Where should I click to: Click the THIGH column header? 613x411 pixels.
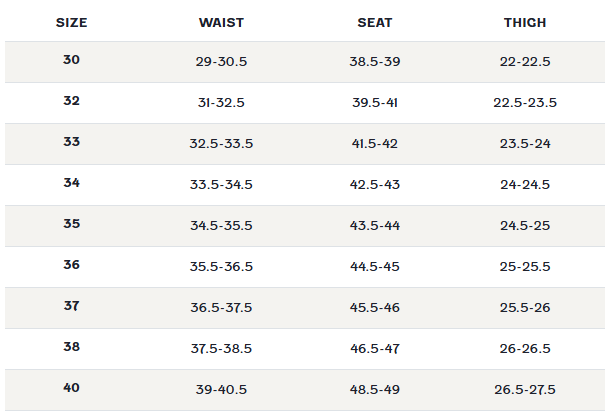(x=525, y=23)
